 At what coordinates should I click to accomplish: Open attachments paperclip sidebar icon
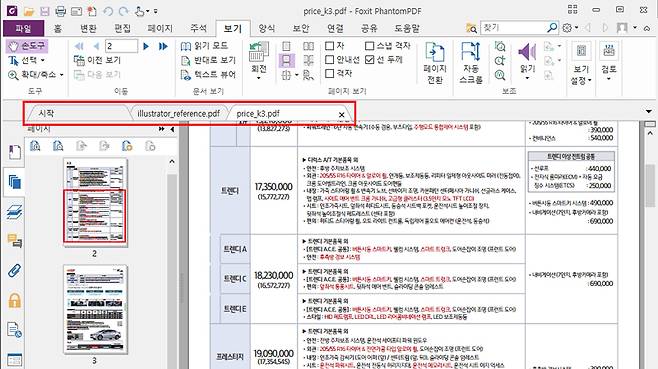click(x=14, y=271)
